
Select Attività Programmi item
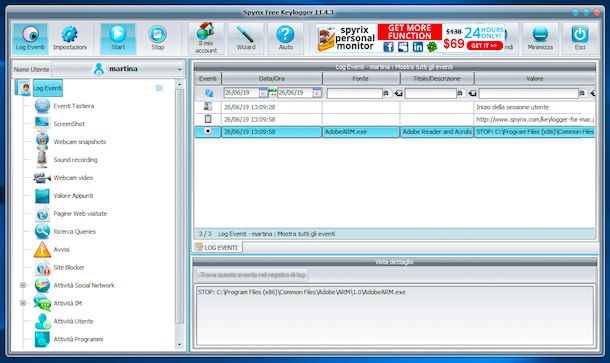tap(78, 339)
